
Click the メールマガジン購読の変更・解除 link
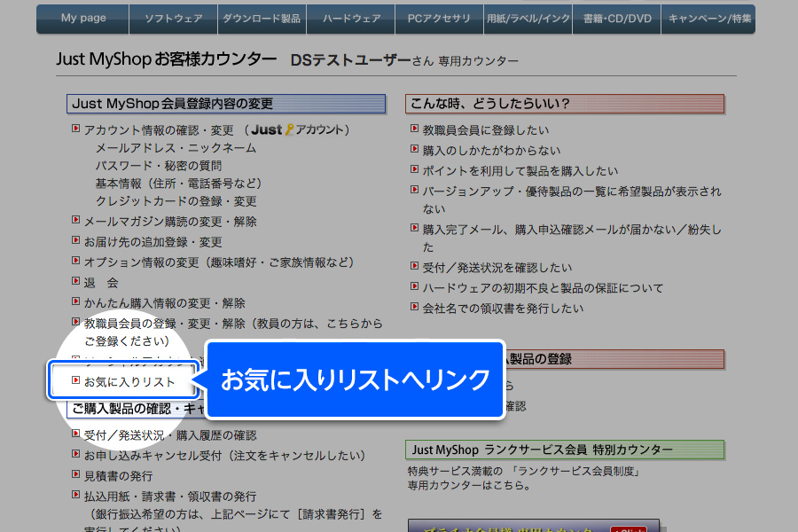pos(170,222)
